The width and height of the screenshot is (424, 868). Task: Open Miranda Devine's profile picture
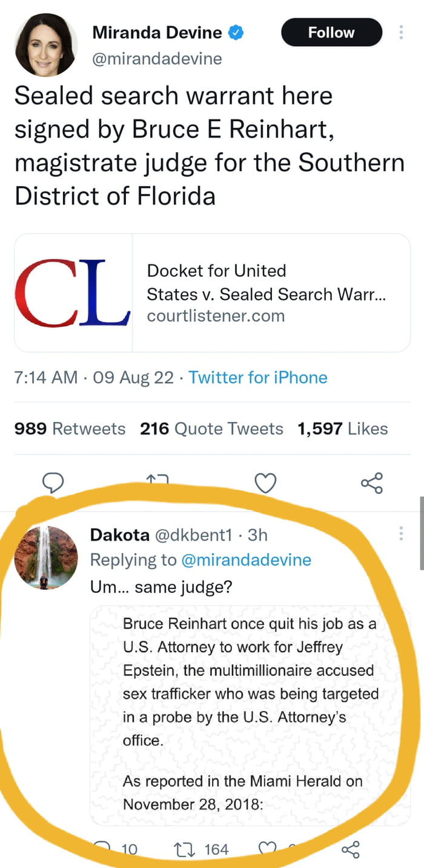[45, 45]
